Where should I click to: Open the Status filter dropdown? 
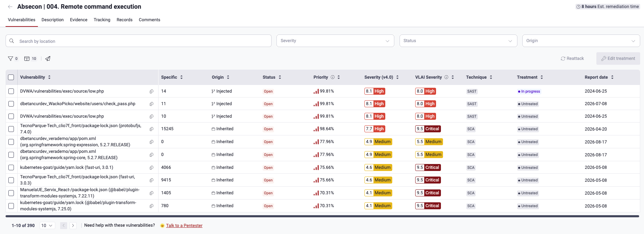(458, 41)
